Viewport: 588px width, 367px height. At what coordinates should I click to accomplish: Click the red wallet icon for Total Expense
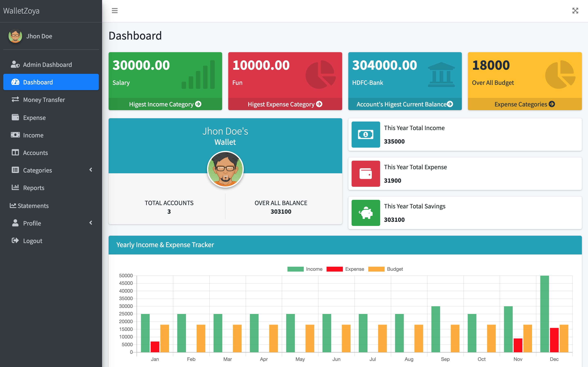pos(365,174)
